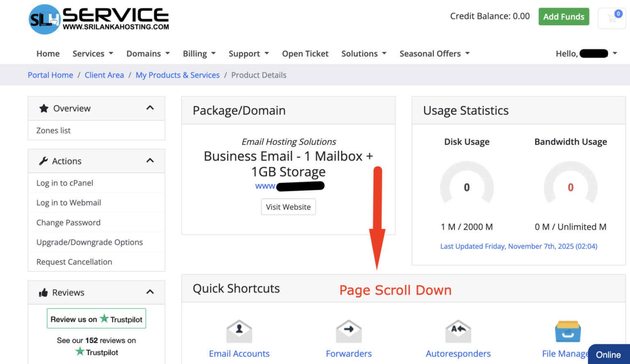Collapse the Actions panel chevron
Viewport: 630px width, 364px height.
pyautogui.click(x=150, y=161)
